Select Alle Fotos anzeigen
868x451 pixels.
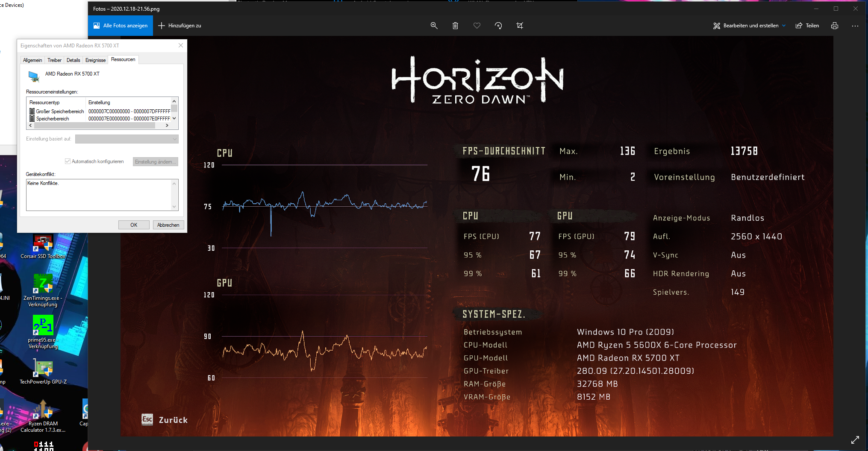point(120,26)
